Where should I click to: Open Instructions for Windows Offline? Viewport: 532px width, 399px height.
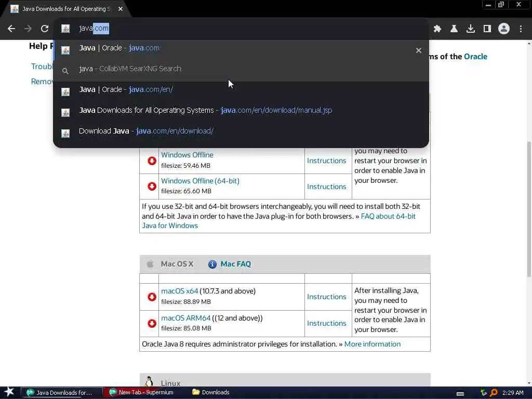tap(326, 161)
